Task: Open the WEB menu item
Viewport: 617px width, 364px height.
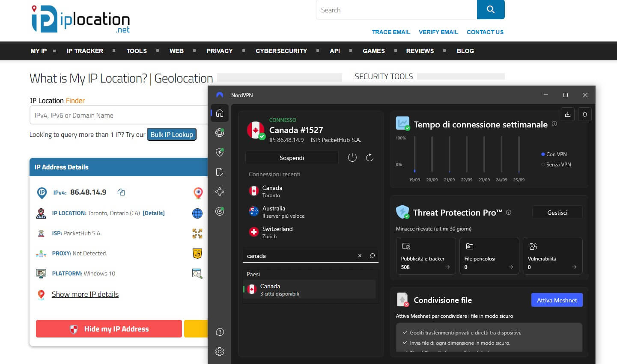Action: [176, 51]
